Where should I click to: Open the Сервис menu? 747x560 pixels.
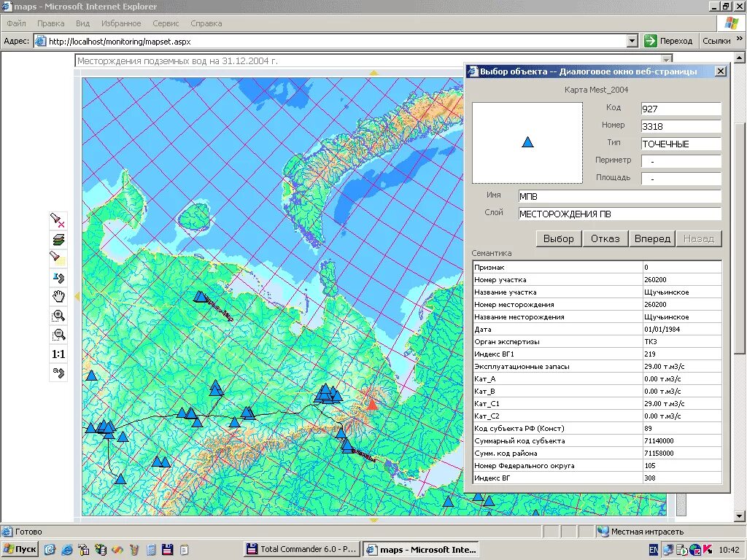(x=166, y=23)
